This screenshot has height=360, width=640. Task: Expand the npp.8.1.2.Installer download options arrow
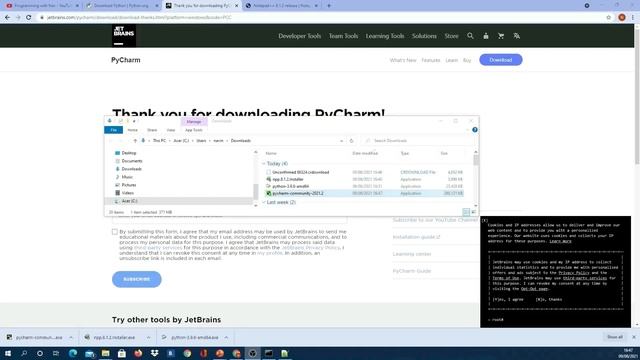tap(148, 338)
